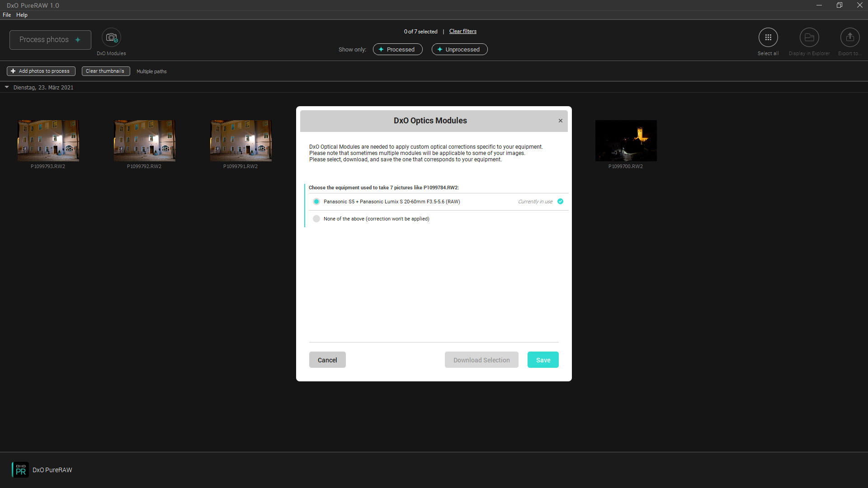Click the P1099700.RW2 file name
Screen dimensions: 868x488
point(626,166)
